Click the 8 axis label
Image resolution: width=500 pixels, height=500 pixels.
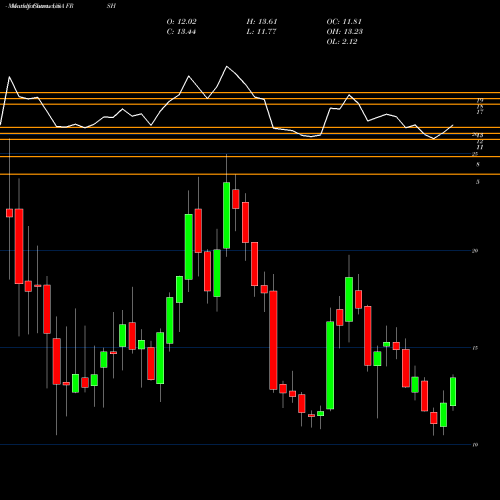478,164
